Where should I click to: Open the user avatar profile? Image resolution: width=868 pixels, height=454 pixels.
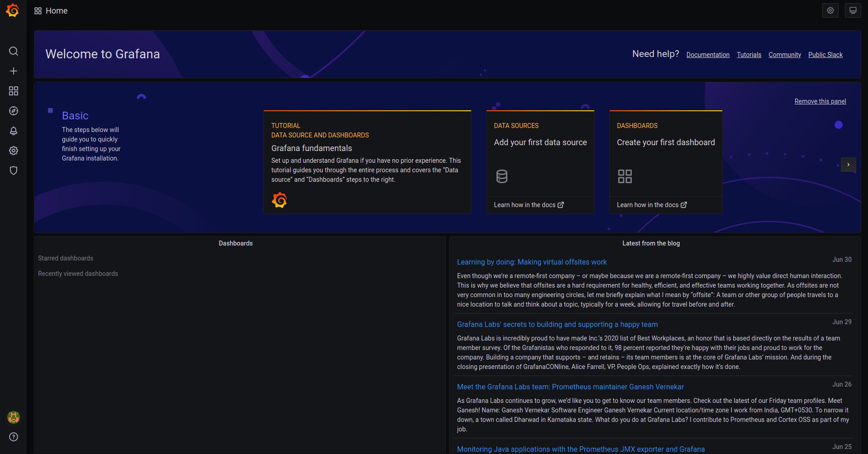[14, 417]
